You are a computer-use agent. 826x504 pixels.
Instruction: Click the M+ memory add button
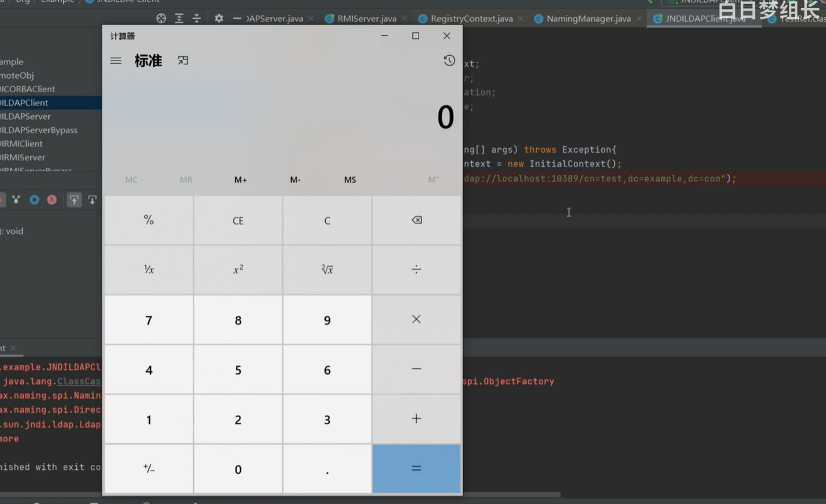(241, 180)
